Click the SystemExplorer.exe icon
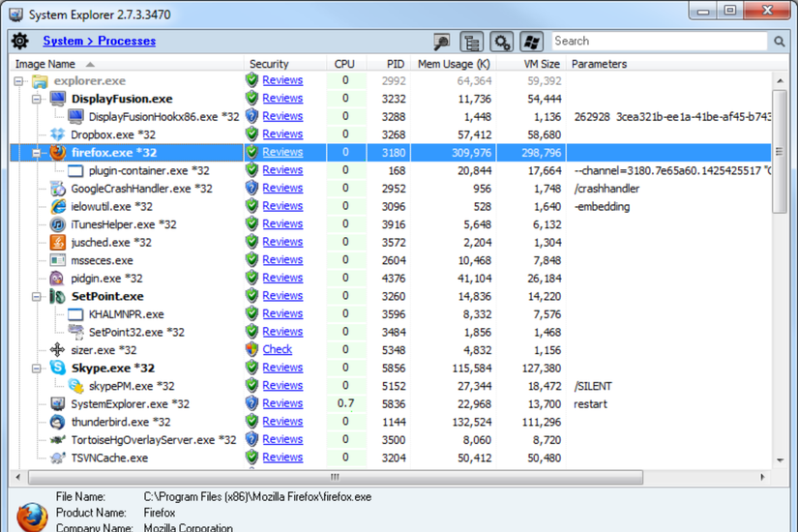Screen dimensions: 798x532 [58, 403]
